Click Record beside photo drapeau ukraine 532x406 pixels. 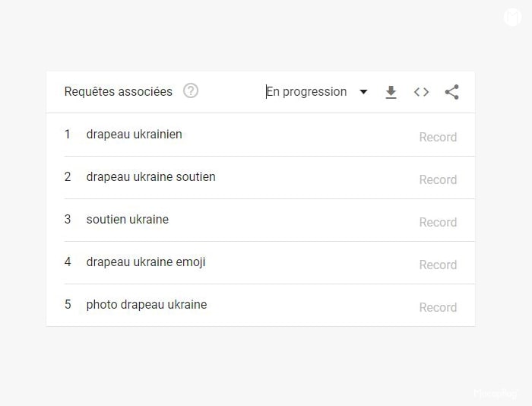[x=438, y=308]
